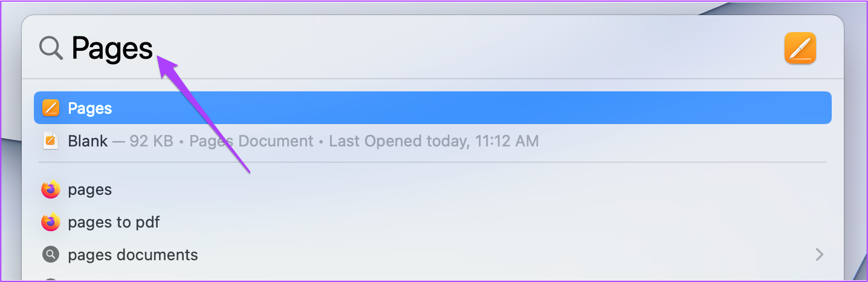Image resolution: width=868 pixels, height=282 pixels.
Task: Click the "Pages Document" kind label
Action: point(251,141)
